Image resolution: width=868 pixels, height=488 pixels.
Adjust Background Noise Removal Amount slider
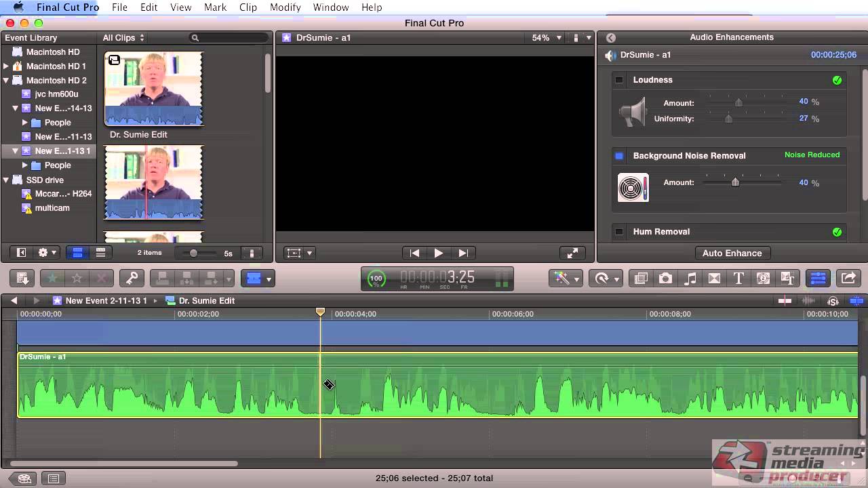point(735,182)
